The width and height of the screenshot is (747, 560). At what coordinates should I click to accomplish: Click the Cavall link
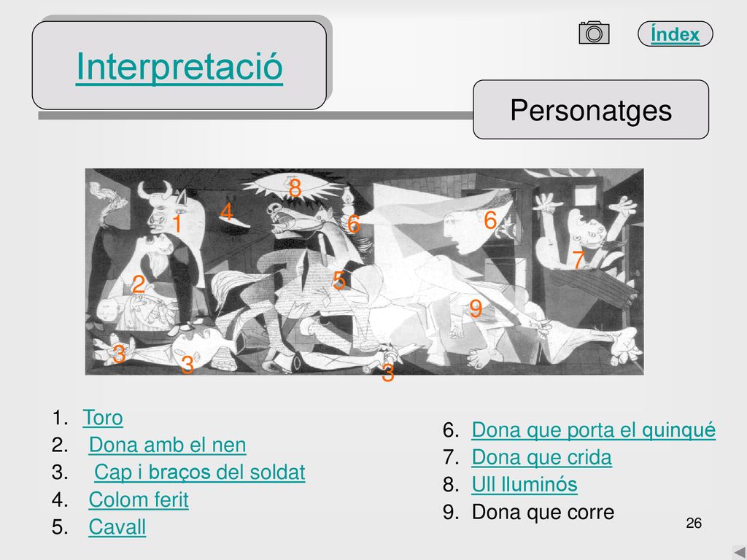[117, 526]
